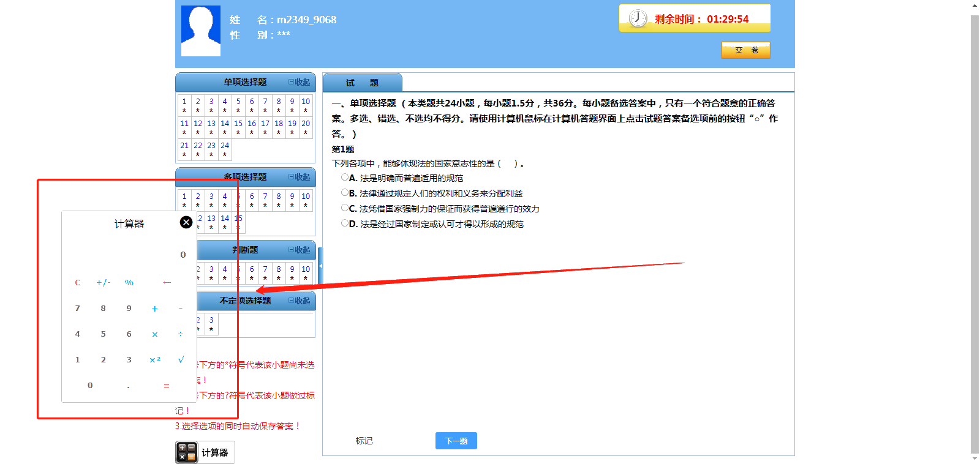Click the sidebar collapse handle beside question panel

pyautogui.click(x=320, y=266)
